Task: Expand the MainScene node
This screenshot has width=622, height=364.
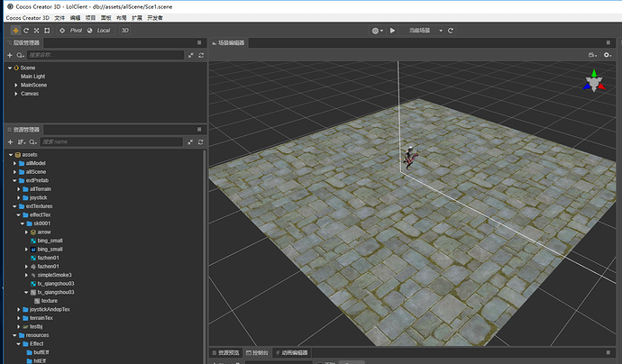Action: pyautogui.click(x=16, y=85)
